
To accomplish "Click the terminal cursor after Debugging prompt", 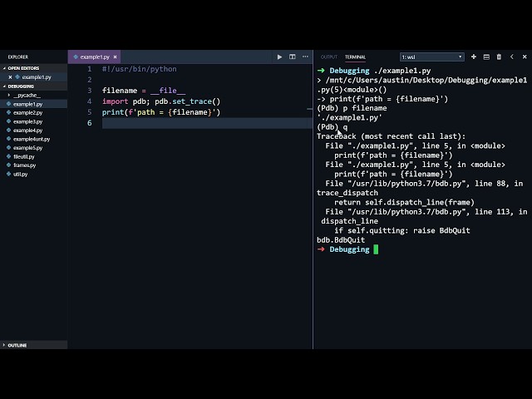I will pyautogui.click(x=376, y=249).
